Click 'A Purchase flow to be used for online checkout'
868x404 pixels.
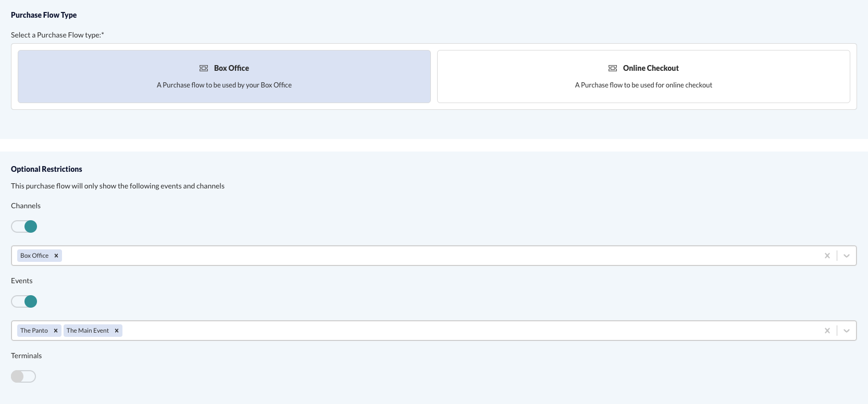click(643, 85)
